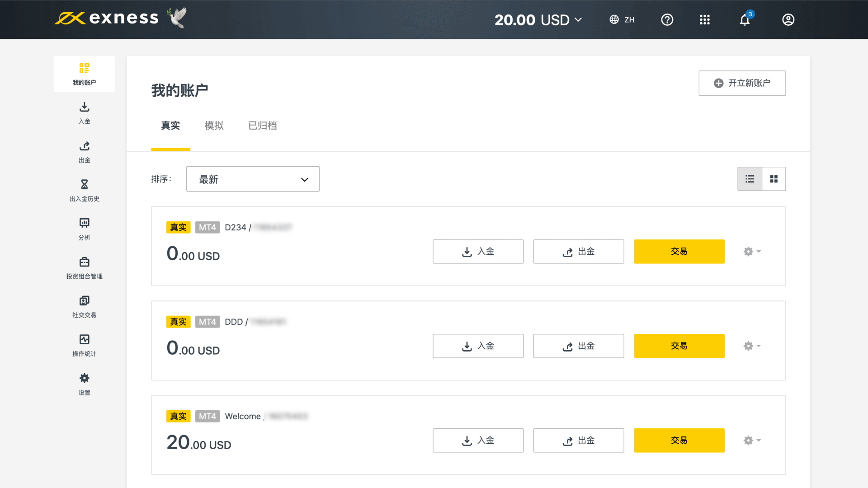This screenshot has height=488, width=868.
Task: Switch to grid view layout
Action: [x=774, y=179]
